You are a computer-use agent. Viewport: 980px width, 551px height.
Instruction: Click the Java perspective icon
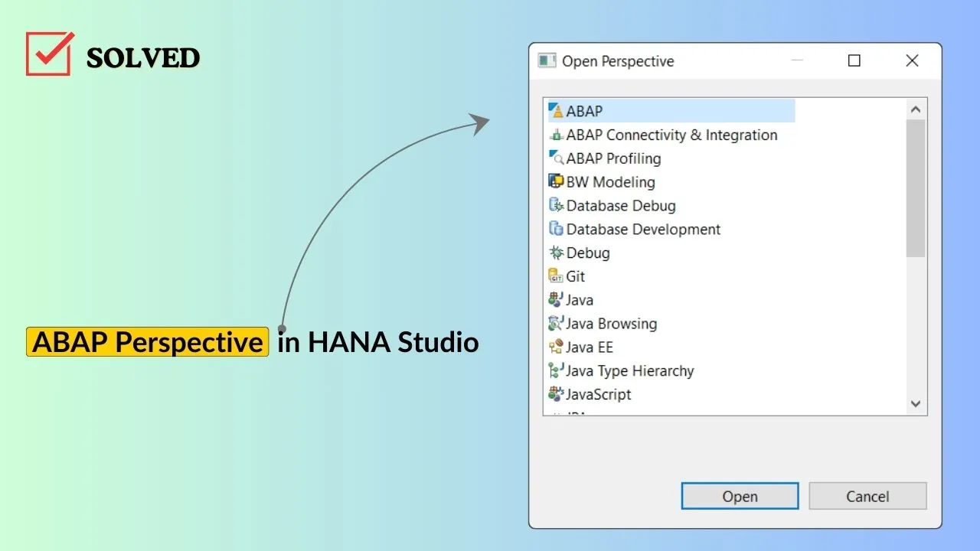tap(557, 300)
